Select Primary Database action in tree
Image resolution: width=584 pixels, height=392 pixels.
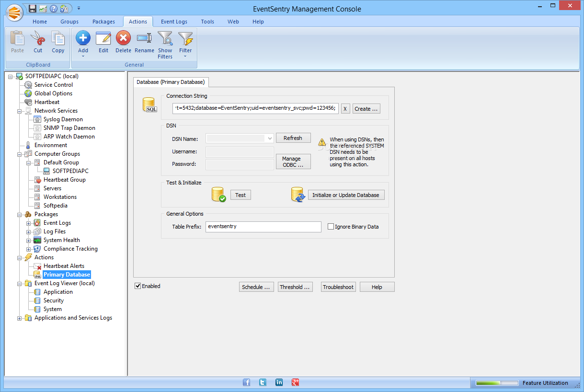pos(67,275)
